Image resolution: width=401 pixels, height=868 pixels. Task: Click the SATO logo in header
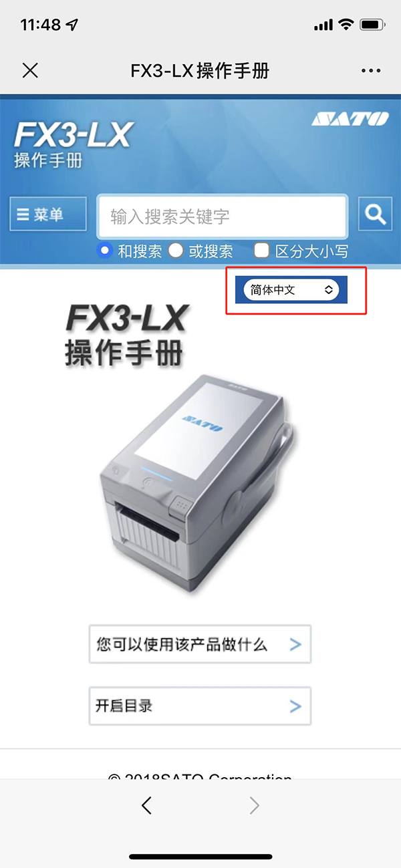pos(350,119)
